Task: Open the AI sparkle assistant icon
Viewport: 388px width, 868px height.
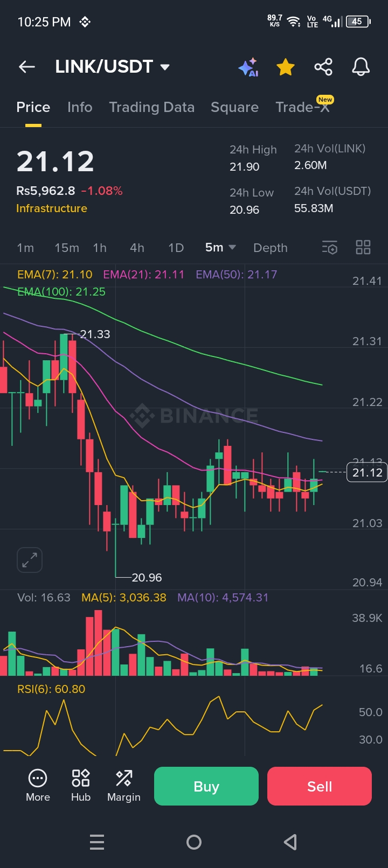Action: [x=248, y=67]
